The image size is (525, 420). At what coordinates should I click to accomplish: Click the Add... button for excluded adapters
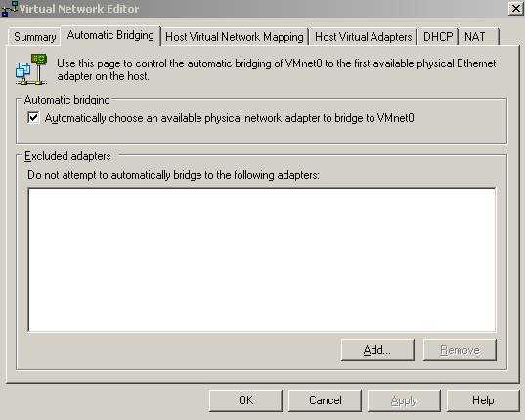tap(377, 350)
